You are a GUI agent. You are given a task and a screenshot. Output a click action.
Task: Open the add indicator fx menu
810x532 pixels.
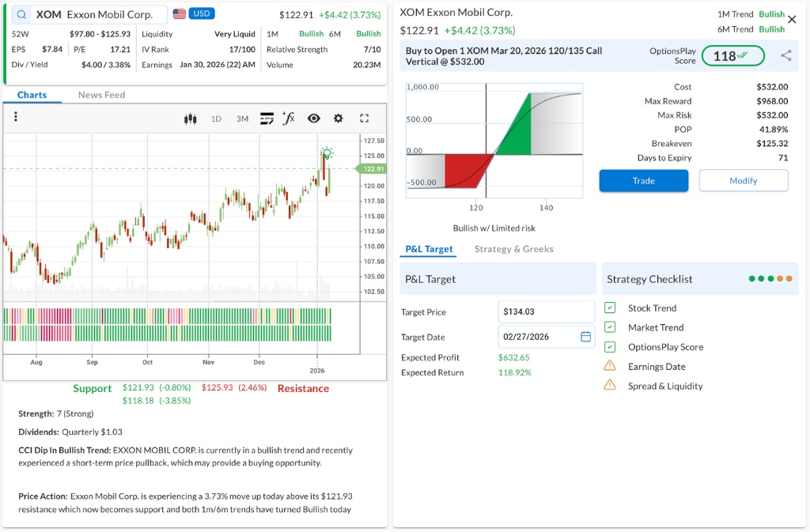click(x=289, y=119)
